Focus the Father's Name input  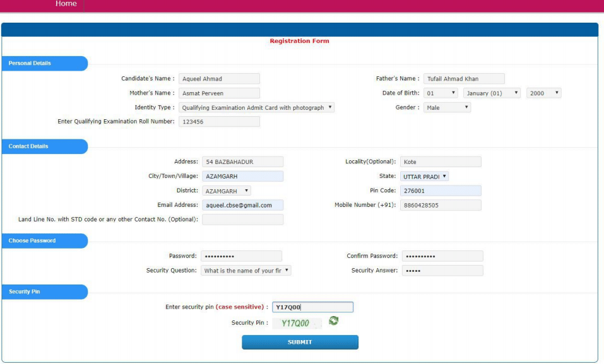pyautogui.click(x=464, y=79)
